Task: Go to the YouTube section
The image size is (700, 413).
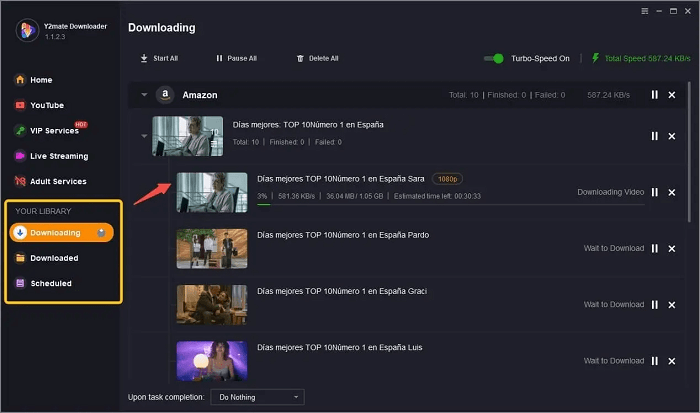Action: point(47,105)
